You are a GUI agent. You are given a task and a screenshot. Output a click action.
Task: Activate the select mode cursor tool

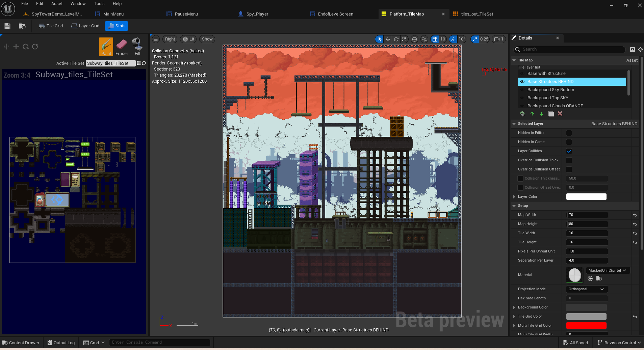(380, 39)
